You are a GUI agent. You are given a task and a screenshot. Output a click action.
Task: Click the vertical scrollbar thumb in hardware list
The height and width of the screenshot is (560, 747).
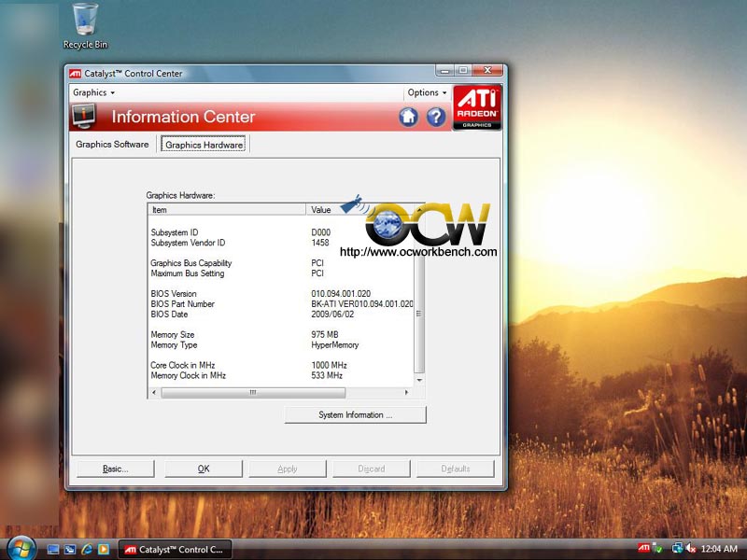[x=419, y=314]
